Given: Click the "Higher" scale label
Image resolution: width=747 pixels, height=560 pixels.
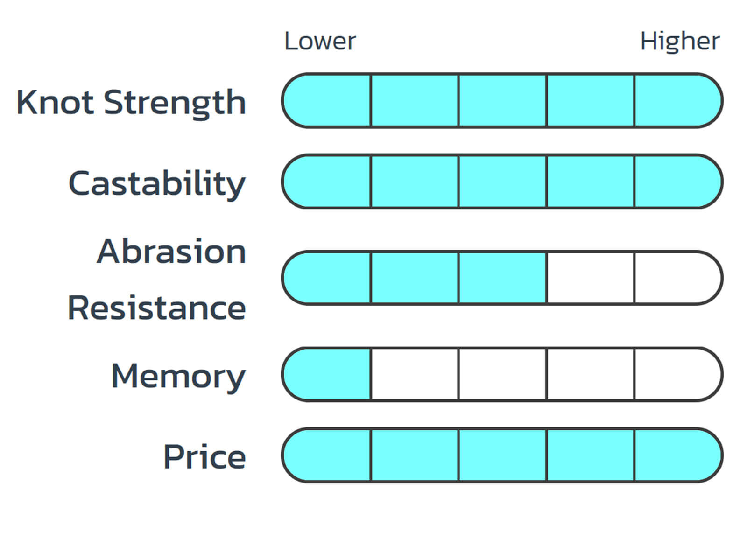Looking at the screenshot, I should (x=679, y=42).
